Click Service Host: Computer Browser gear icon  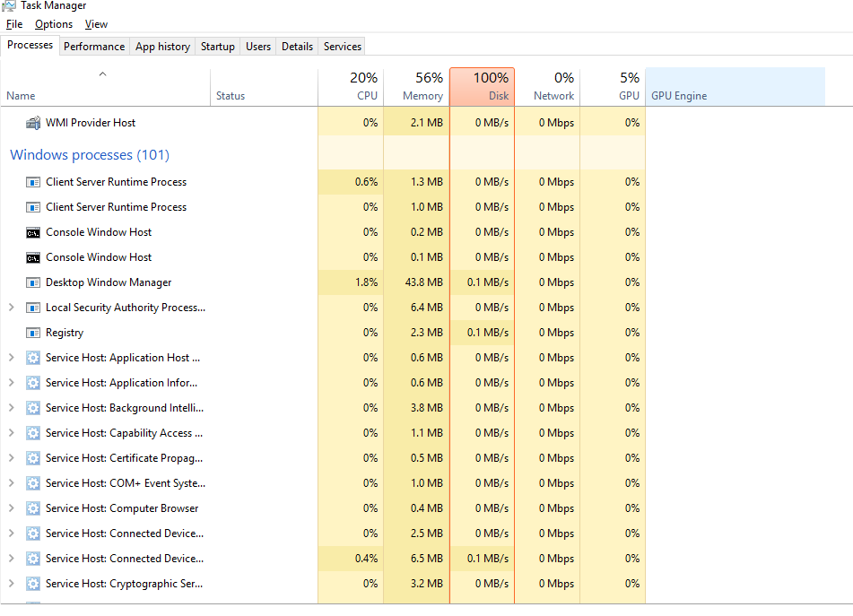[x=33, y=508]
